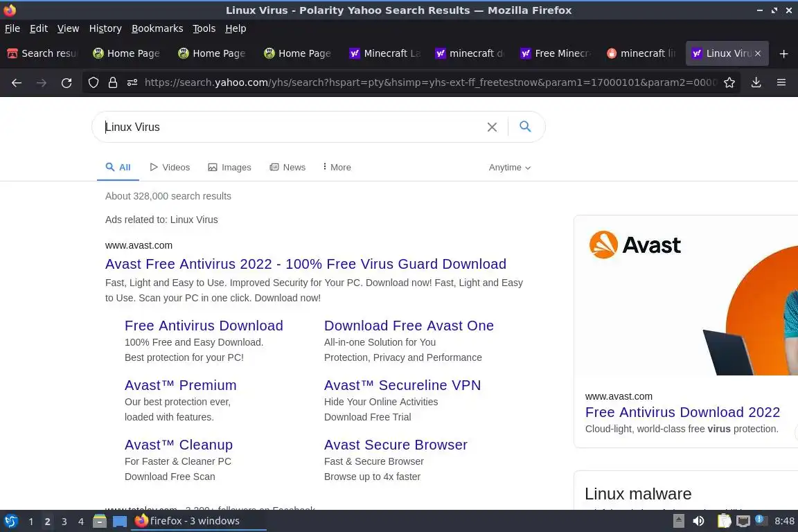This screenshot has height=532, width=798.
Task: Open the Bookmarks menu
Action: click(x=157, y=28)
